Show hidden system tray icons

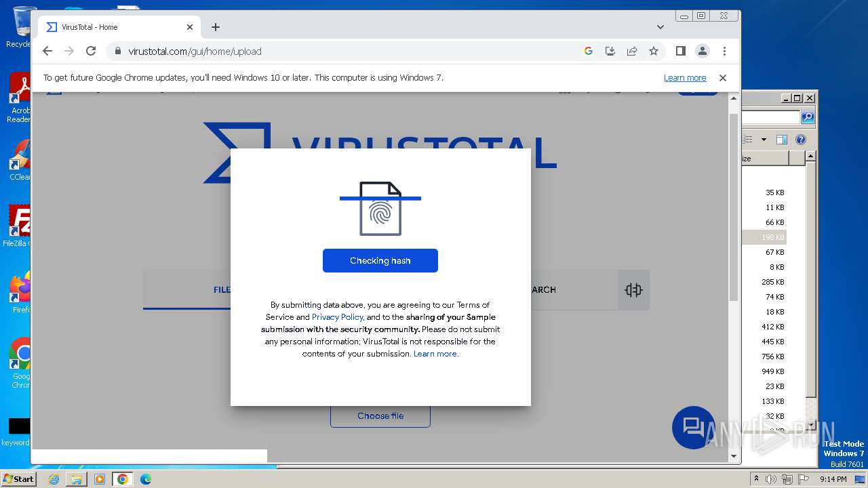coord(756,479)
